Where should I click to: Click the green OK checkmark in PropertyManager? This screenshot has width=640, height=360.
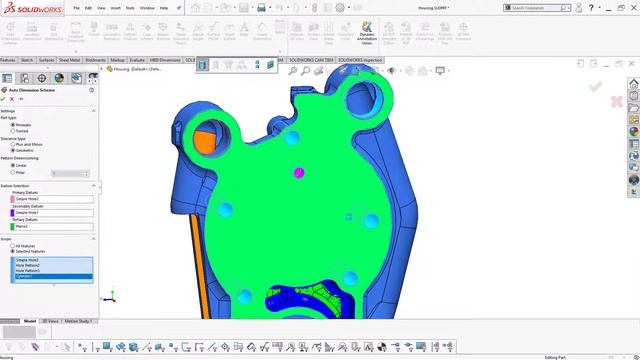click(3, 99)
